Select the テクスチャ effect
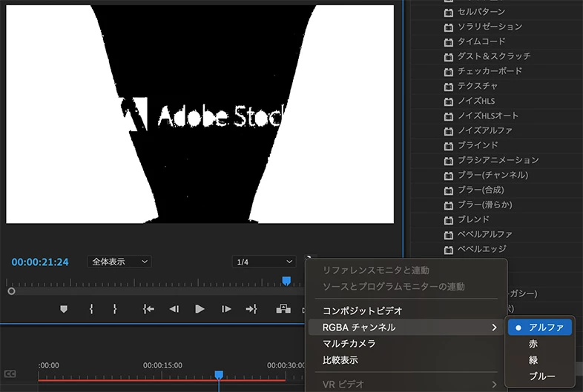 478,86
